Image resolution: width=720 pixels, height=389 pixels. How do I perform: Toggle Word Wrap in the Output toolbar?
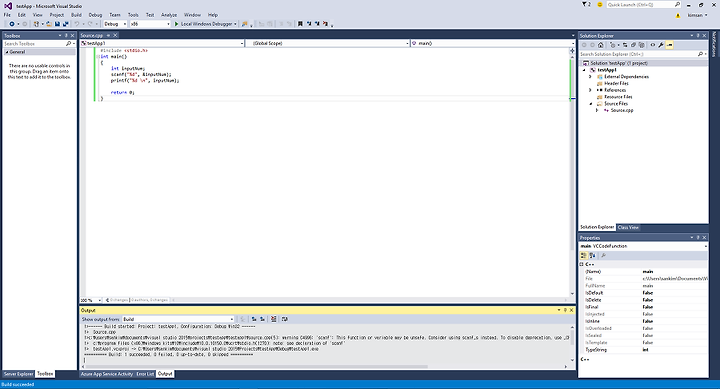pyautogui.click(x=285, y=319)
